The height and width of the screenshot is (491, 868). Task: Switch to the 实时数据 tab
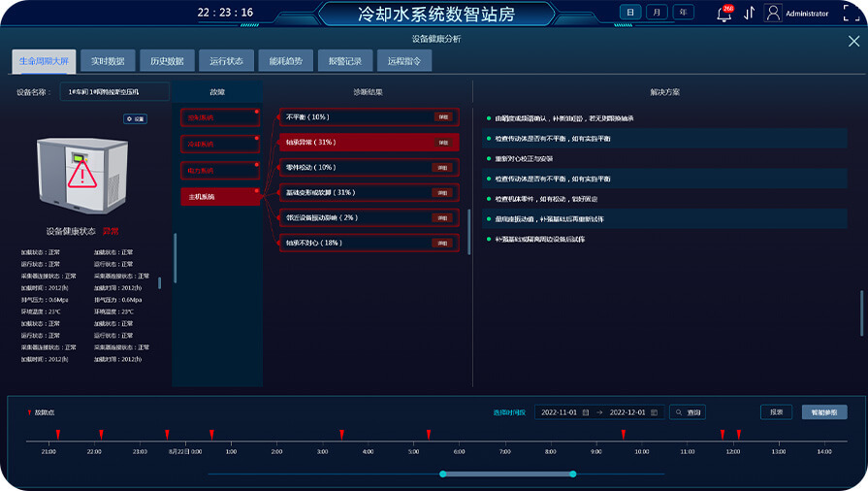(108, 61)
